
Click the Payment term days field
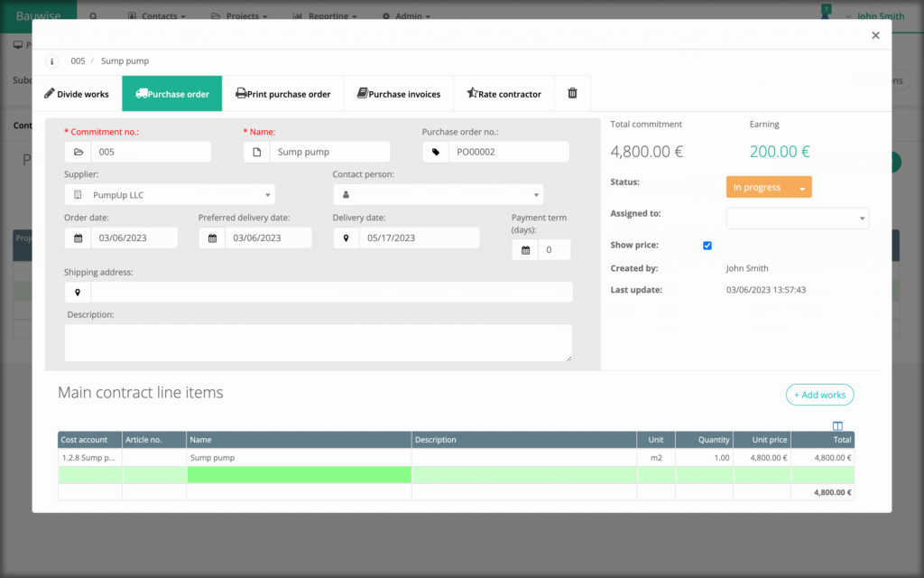tap(555, 250)
